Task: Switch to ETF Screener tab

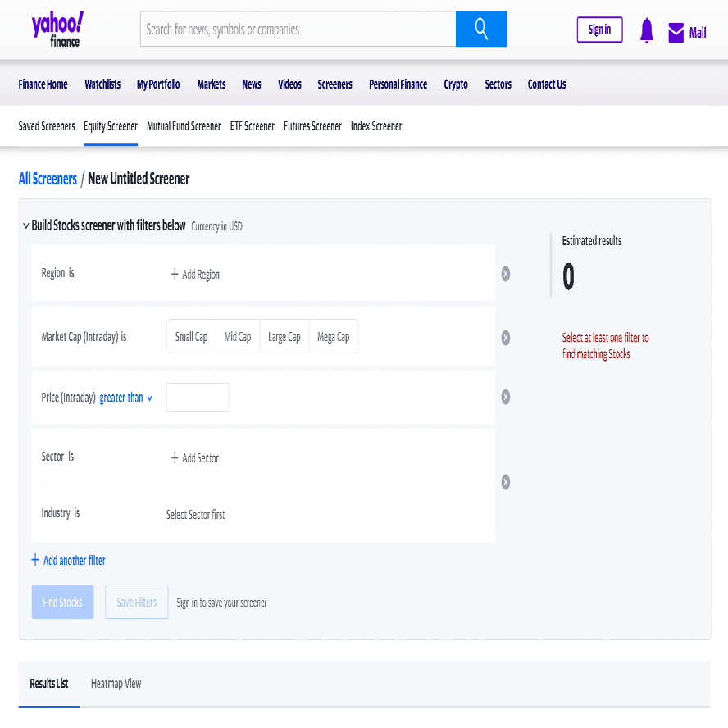Action: [253, 126]
